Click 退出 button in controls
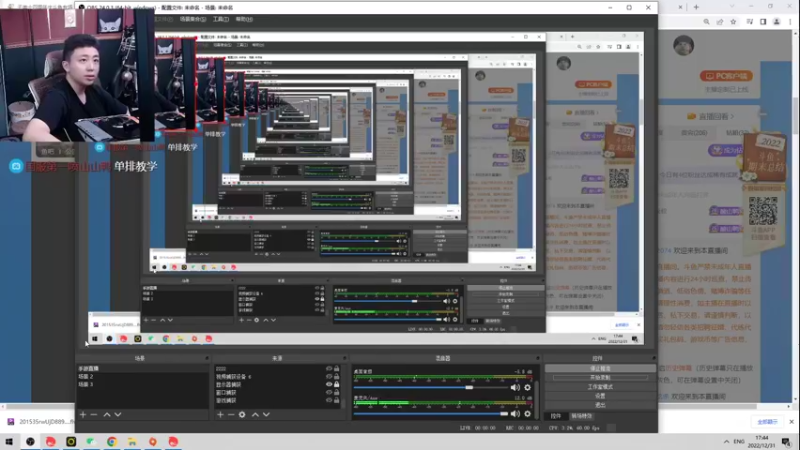The height and width of the screenshot is (450, 800). coord(600,405)
